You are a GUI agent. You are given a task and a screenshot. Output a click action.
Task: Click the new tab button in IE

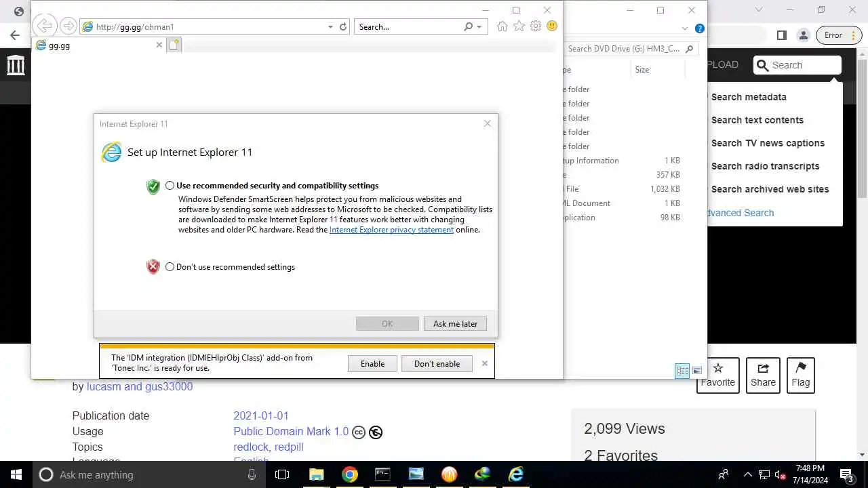[x=174, y=45]
